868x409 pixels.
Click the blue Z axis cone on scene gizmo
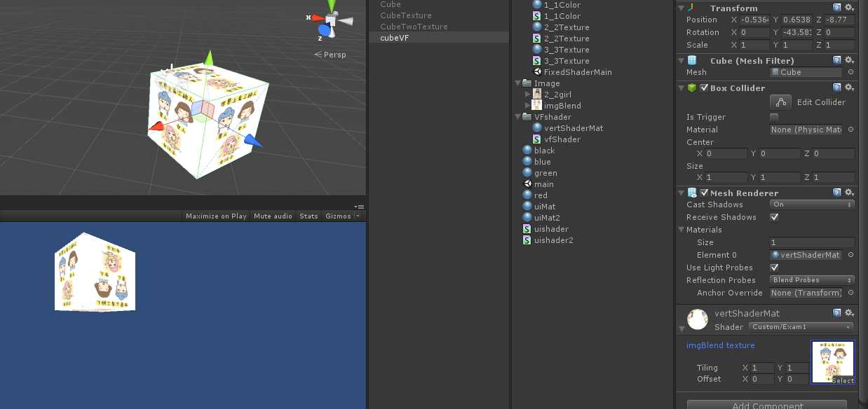tap(324, 30)
